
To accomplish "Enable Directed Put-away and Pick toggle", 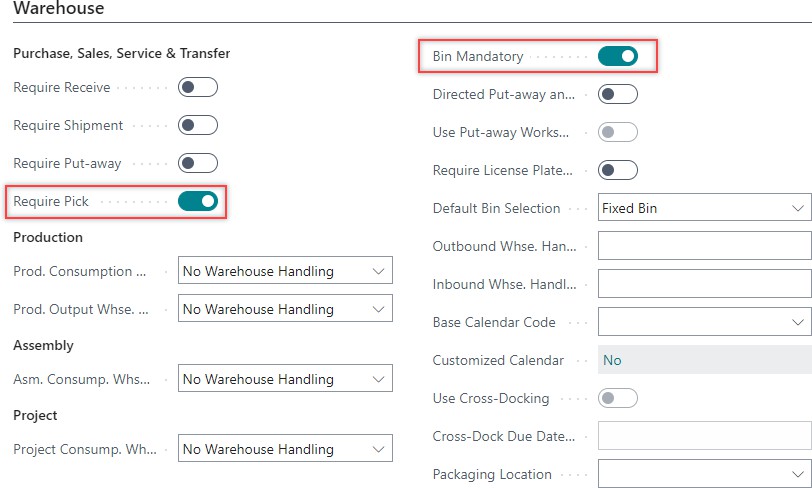I will click(617, 95).
